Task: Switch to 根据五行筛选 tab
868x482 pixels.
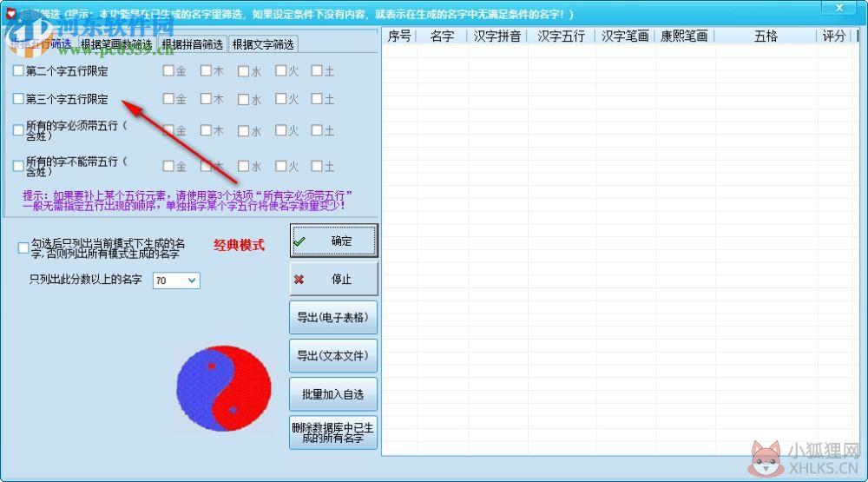Action: click(41, 43)
